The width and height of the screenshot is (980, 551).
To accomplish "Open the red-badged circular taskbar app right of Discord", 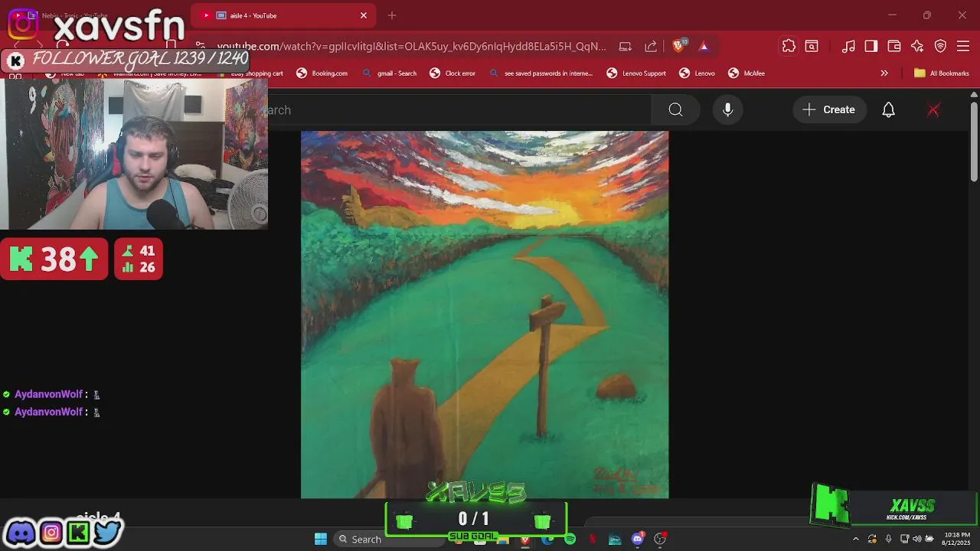I will pyautogui.click(x=660, y=539).
